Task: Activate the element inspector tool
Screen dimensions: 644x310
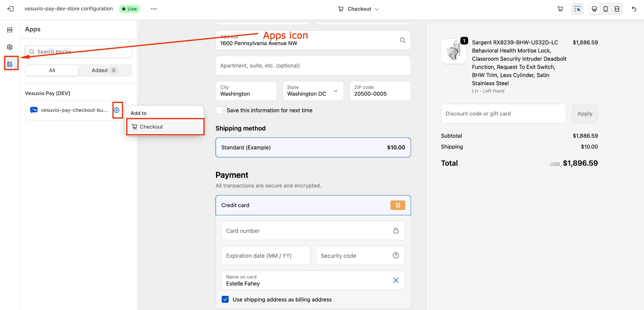Action: click(577, 9)
